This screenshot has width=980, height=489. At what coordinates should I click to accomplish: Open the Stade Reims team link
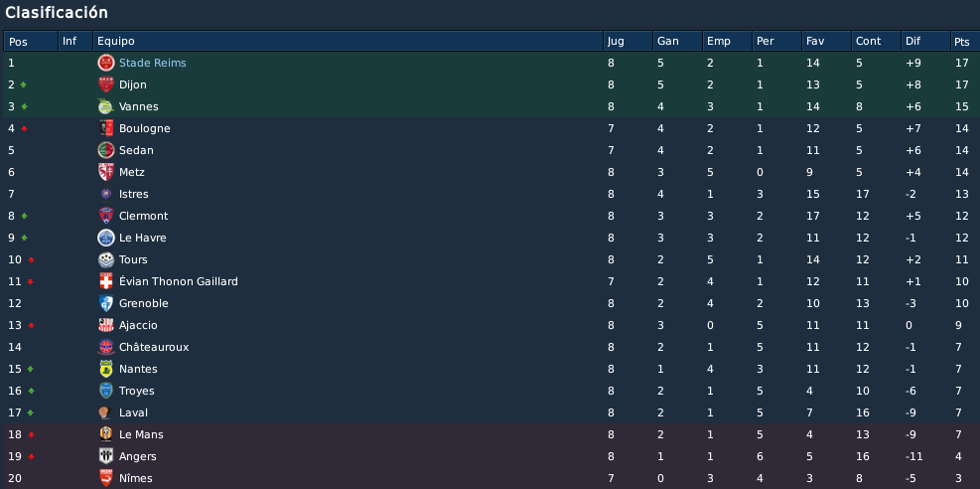tap(153, 63)
